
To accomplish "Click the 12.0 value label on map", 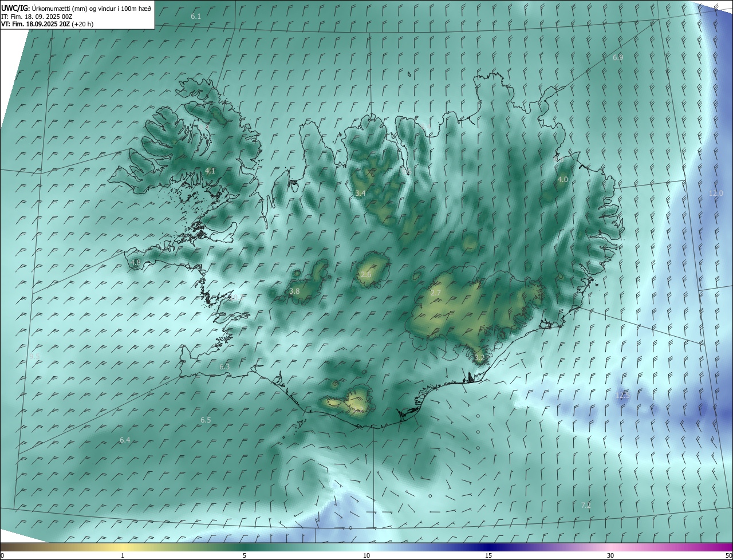I will 716,194.
